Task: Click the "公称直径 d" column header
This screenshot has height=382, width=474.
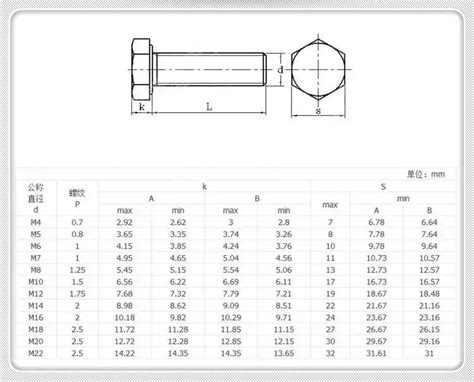Action: click(36, 198)
